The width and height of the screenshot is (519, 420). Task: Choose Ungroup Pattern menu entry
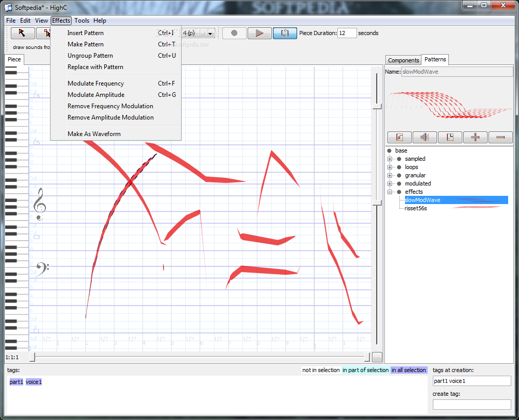pyautogui.click(x=116, y=56)
